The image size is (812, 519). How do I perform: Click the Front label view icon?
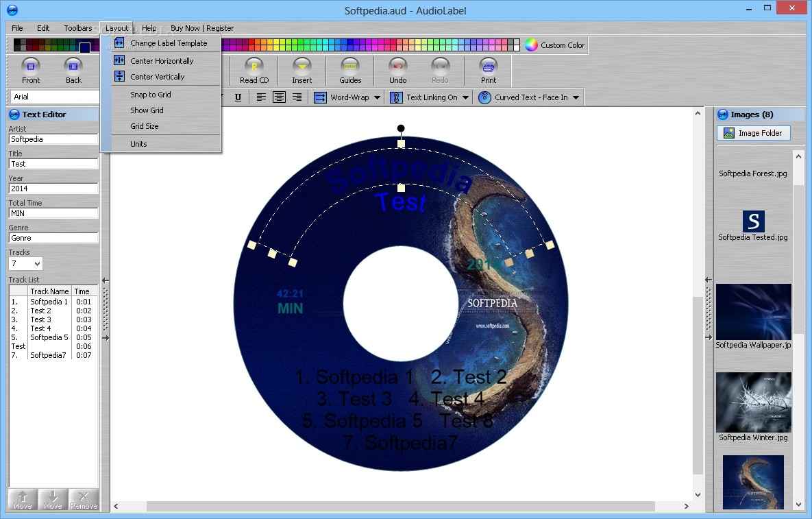[x=31, y=66]
